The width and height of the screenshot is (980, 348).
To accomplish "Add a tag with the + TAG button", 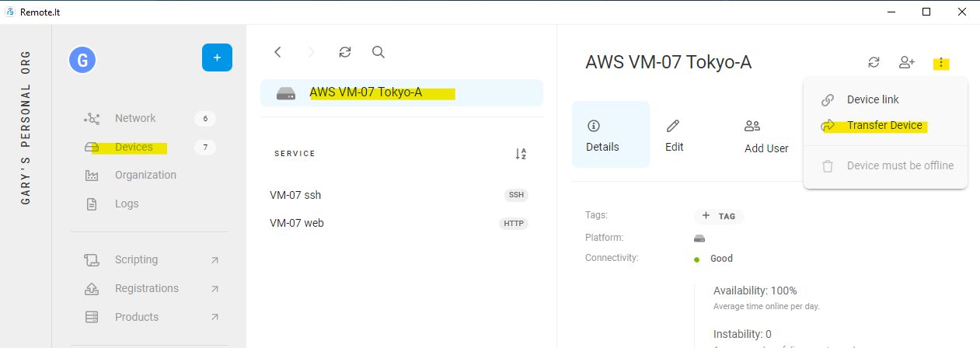I will [x=719, y=216].
